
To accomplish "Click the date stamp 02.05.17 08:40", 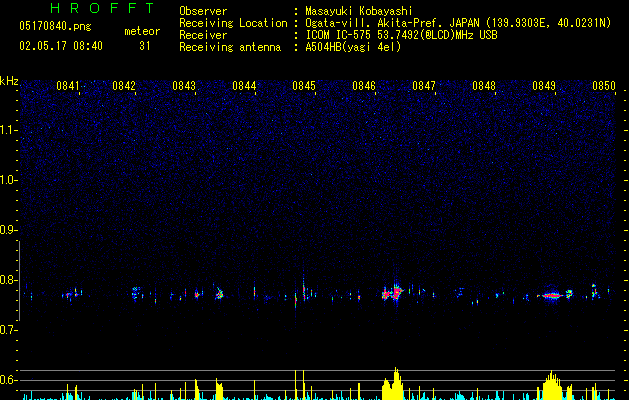I will point(61,46).
